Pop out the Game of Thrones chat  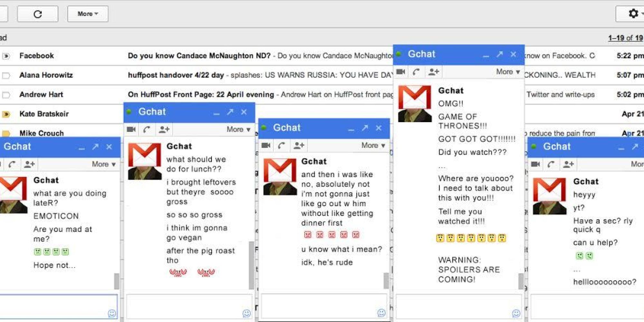[500, 54]
